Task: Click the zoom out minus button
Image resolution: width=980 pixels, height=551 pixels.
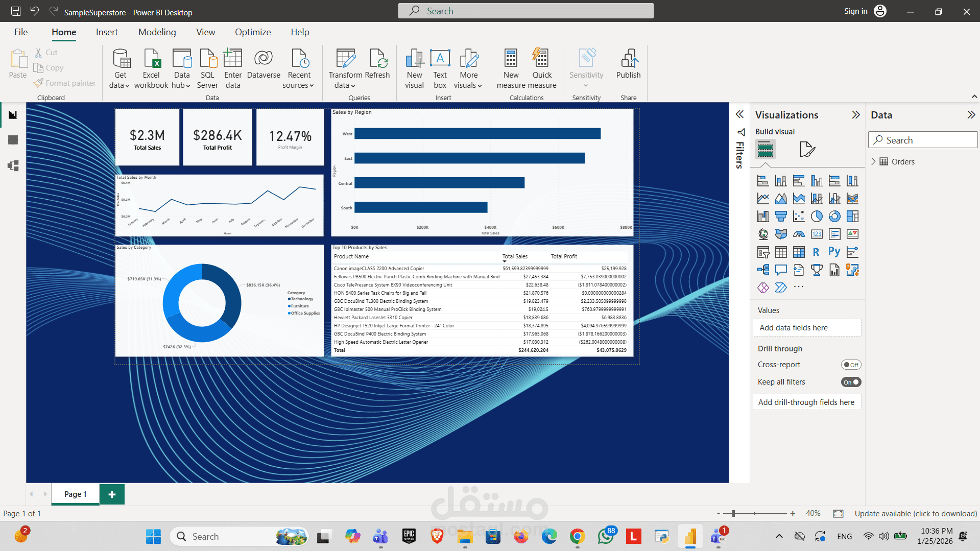Action: (718, 514)
